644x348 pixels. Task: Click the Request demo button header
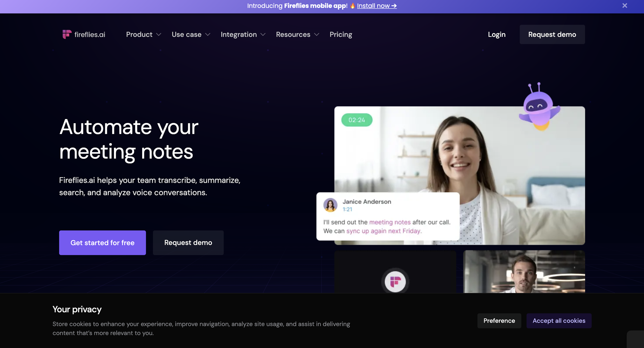[552, 34]
